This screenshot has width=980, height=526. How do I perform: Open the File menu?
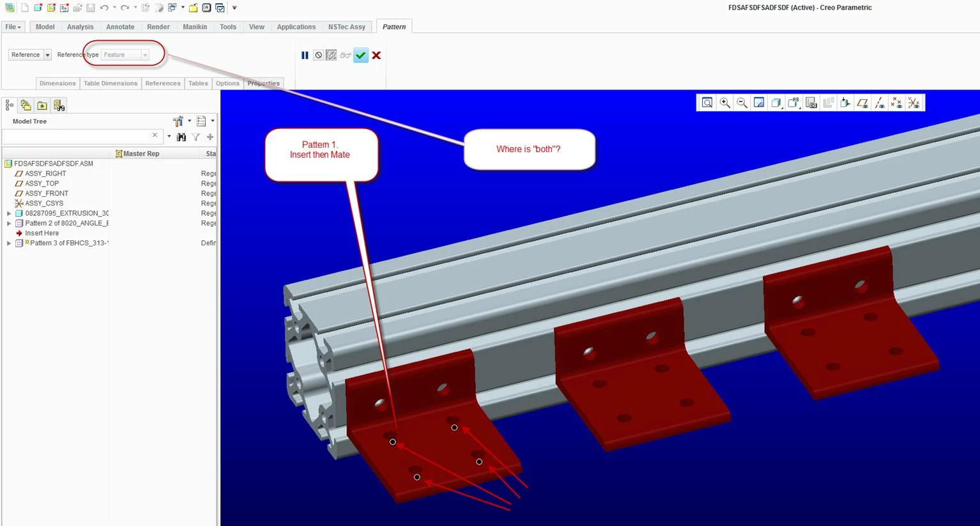tap(13, 27)
